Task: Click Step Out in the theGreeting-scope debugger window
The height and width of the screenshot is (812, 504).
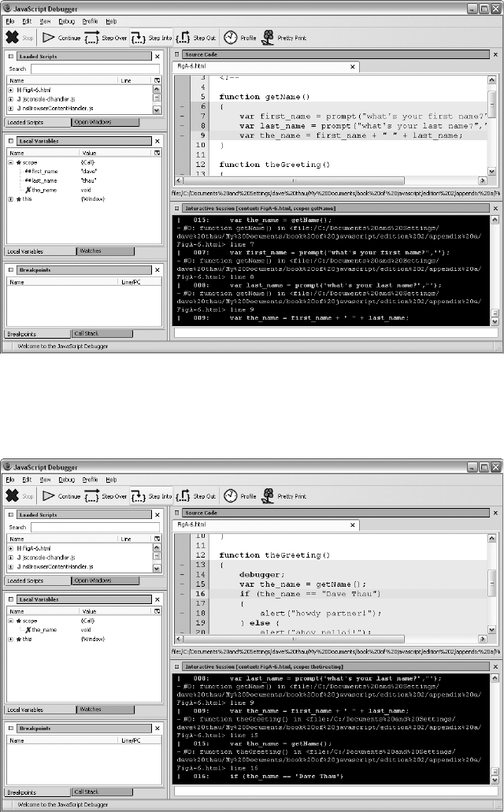Action: 196,496
